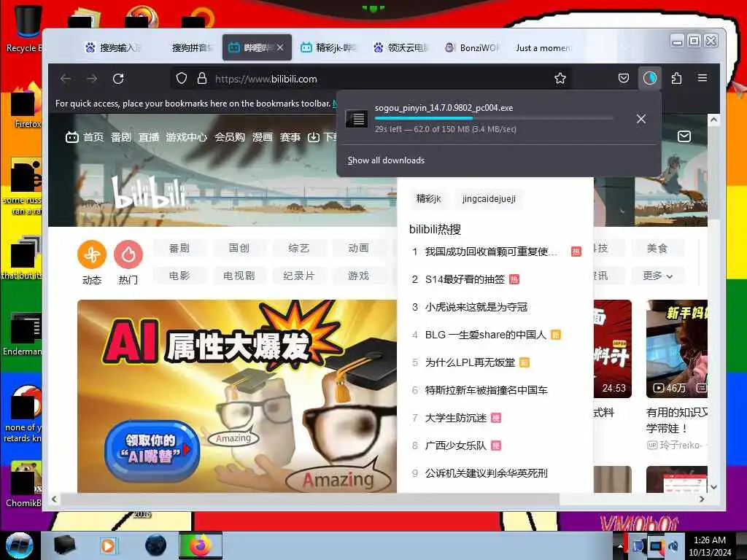Open the 国创 category button
This screenshot has height=560, width=747.
pyautogui.click(x=239, y=248)
